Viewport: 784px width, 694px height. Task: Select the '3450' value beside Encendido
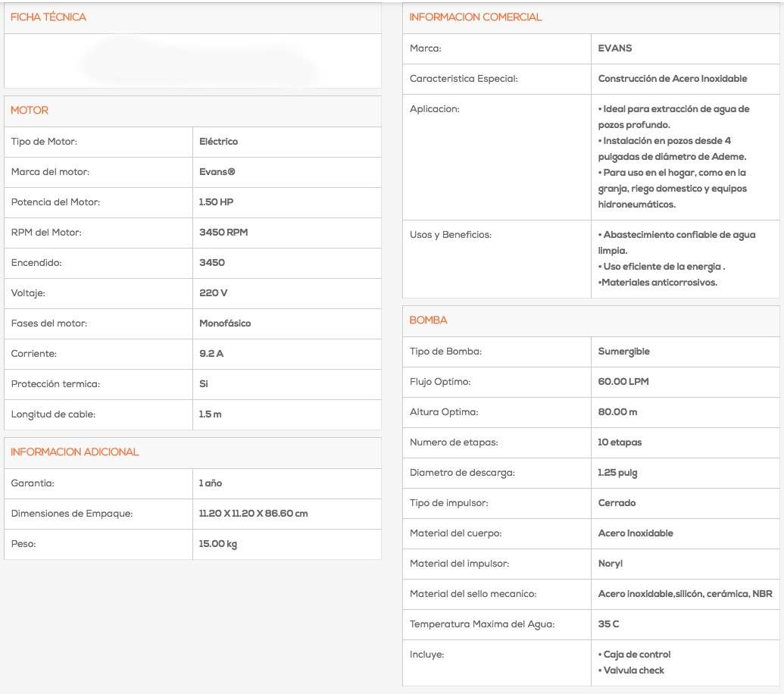coord(212,263)
